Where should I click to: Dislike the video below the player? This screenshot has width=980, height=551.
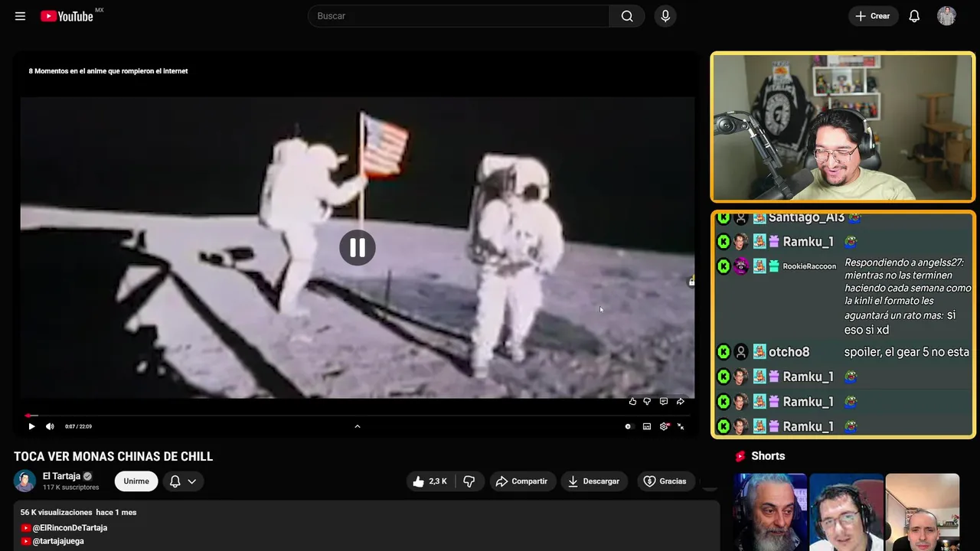click(469, 481)
